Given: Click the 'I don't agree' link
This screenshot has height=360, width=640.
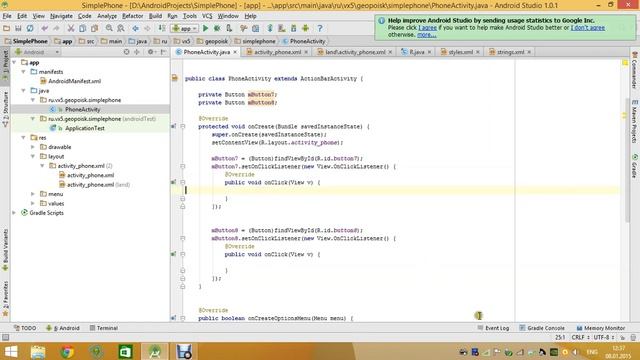Looking at the screenshot, I should coord(588,28).
